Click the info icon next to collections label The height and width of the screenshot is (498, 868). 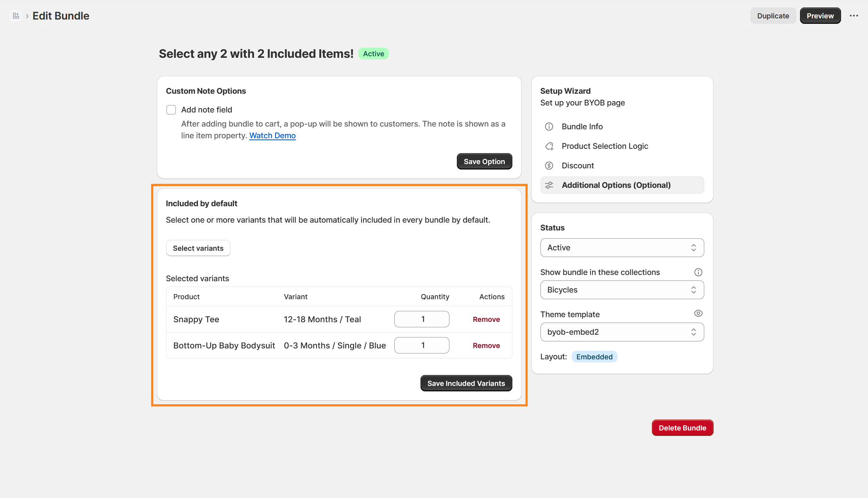(698, 272)
